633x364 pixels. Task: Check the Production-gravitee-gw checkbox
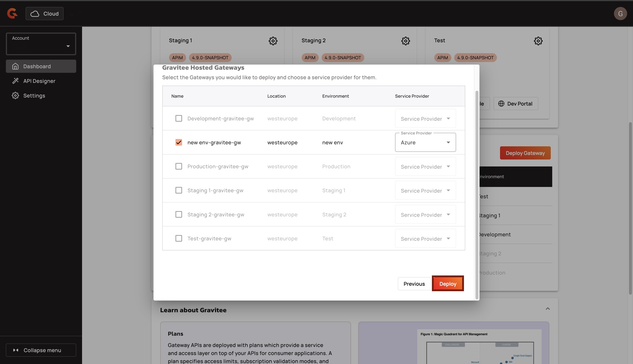tap(178, 166)
